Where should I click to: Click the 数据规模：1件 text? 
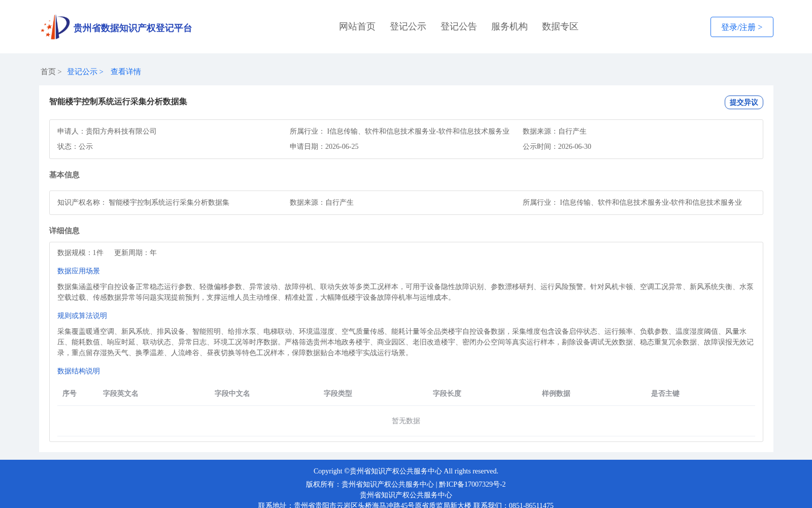coord(80,252)
